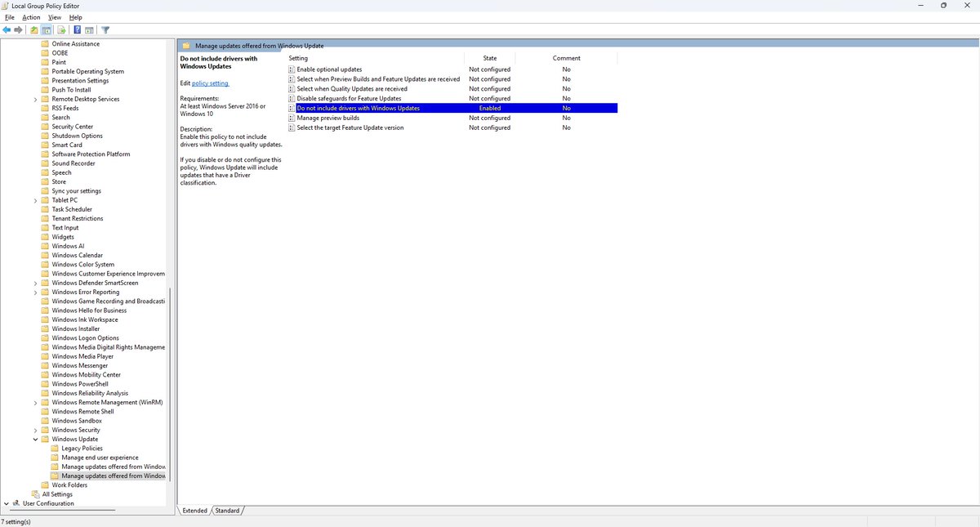The image size is (980, 527).
Task: Select the Windows Mobility Center folder
Action: point(87,375)
